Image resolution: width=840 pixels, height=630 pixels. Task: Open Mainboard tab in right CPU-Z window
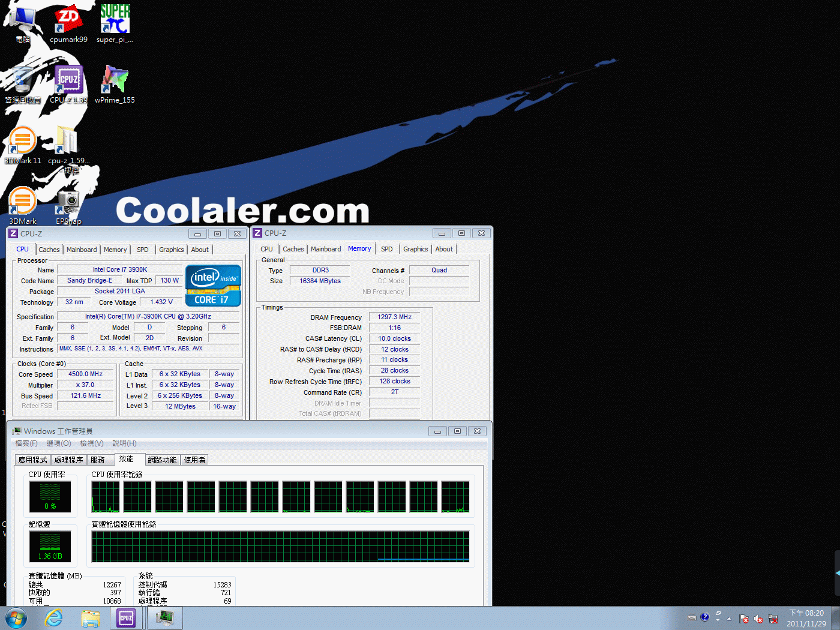coord(326,249)
